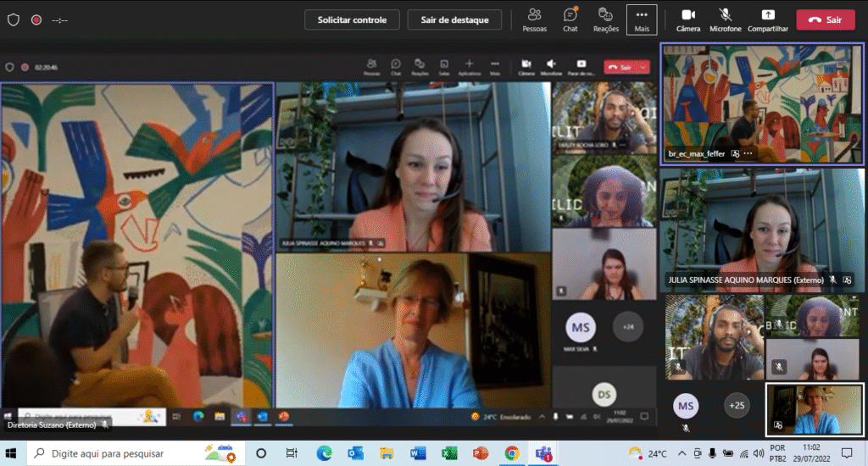Open the Reações reactions picker
This screenshot has width=868, height=466.
coord(606,19)
